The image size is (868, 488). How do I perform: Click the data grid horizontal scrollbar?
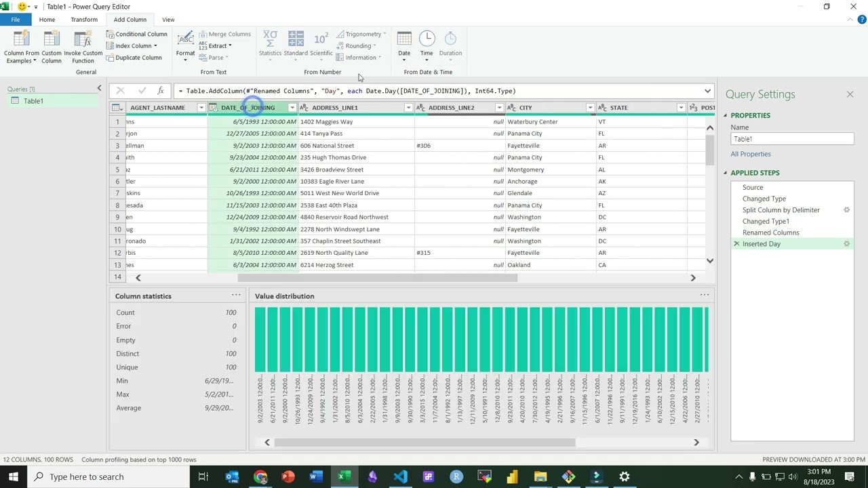[x=377, y=278]
